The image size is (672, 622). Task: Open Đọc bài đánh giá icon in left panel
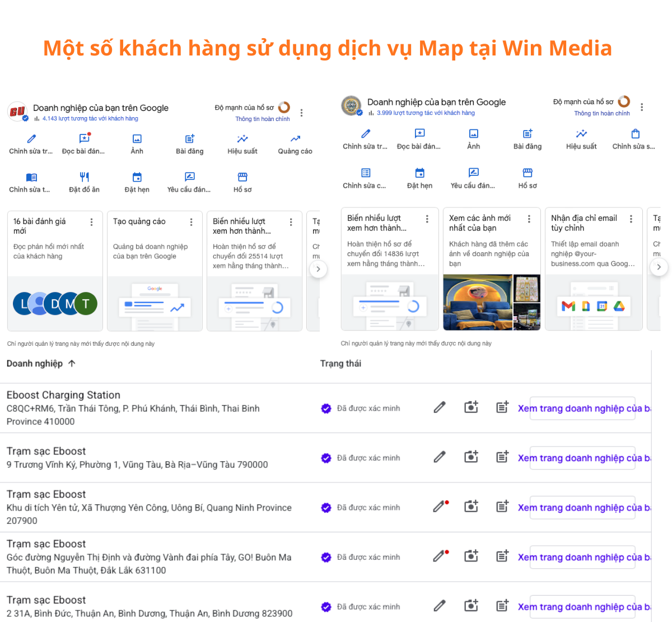pos(84,138)
